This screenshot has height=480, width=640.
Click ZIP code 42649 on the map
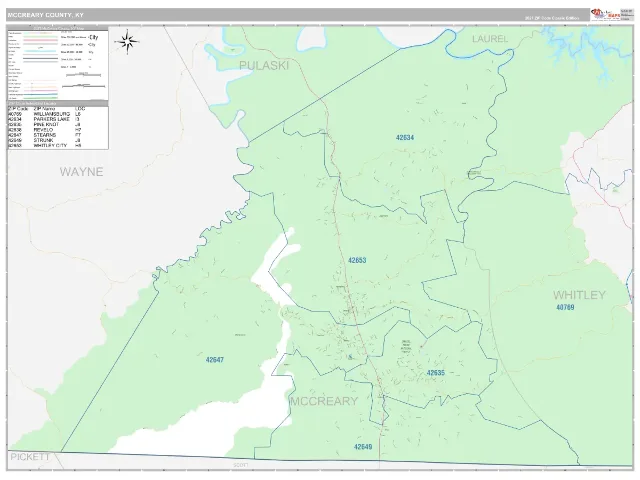tap(363, 447)
